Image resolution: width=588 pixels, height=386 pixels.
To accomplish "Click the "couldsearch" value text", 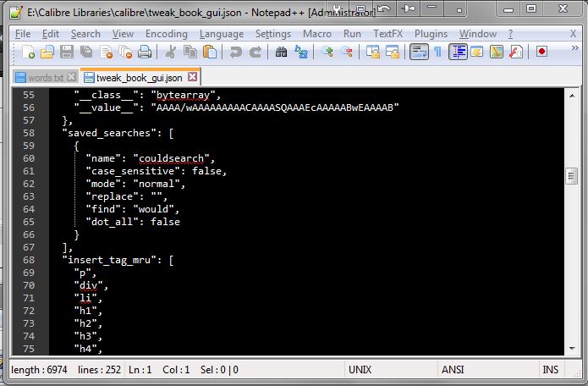I will [171, 158].
